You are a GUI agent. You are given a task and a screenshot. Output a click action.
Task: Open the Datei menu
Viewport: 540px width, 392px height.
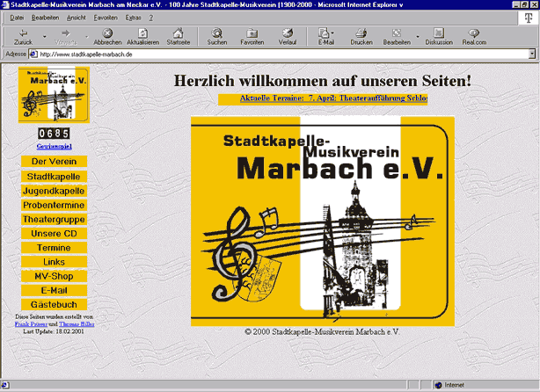pyautogui.click(x=16, y=18)
